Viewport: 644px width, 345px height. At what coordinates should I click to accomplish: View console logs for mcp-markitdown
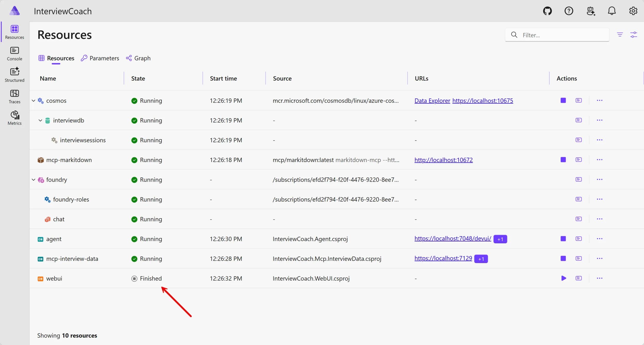pyautogui.click(x=579, y=160)
